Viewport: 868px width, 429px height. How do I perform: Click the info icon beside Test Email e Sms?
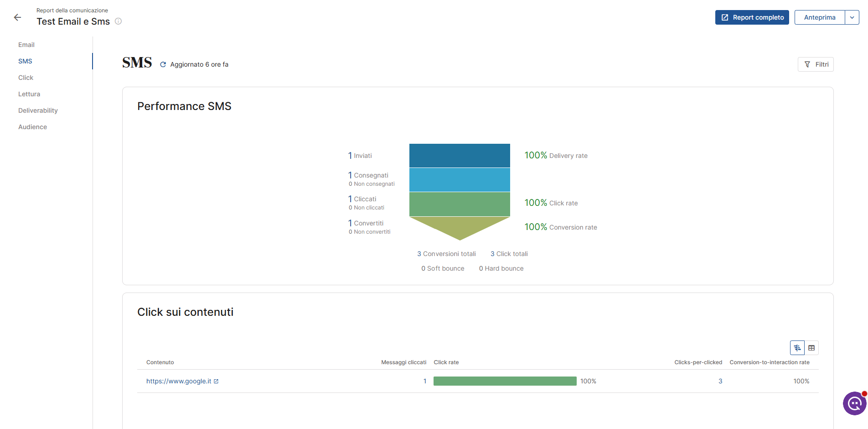118,21
